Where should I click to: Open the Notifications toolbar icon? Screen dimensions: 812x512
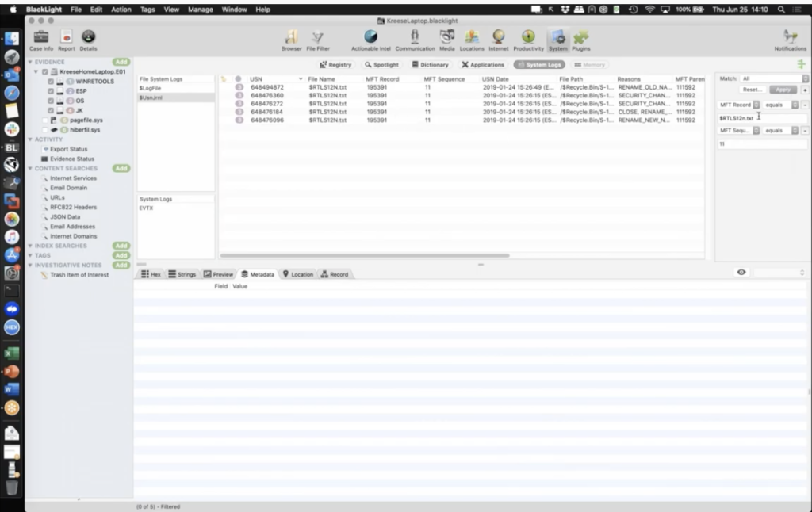click(791, 40)
